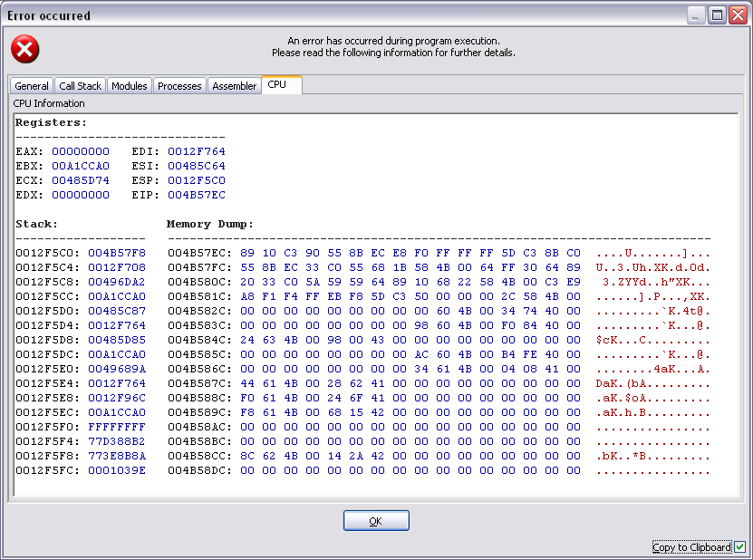Screen dimensions: 753x560
Task: Click memory address 004B58DC
Action: [x=199, y=470]
